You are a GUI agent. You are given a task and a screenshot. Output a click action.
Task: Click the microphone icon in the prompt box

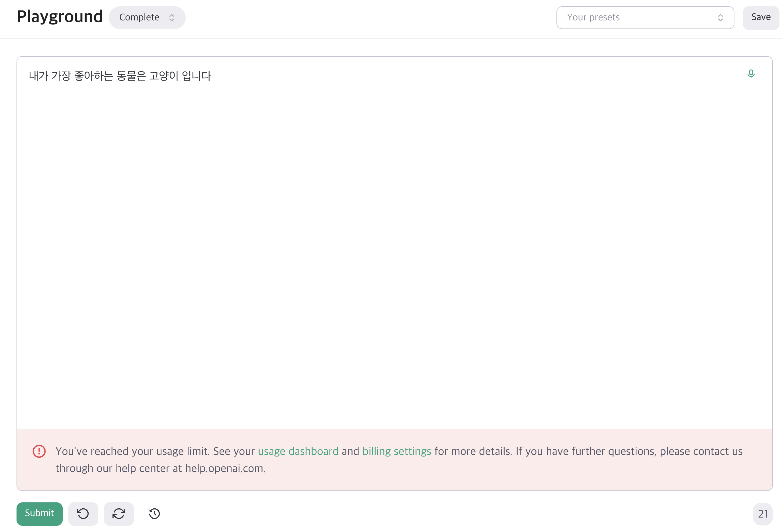point(751,74)
